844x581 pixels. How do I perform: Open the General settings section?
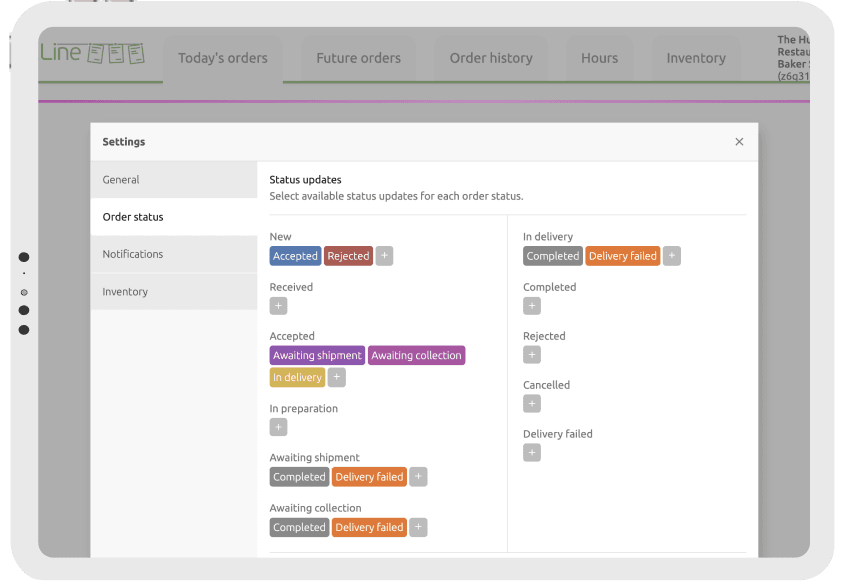point(121,179)
